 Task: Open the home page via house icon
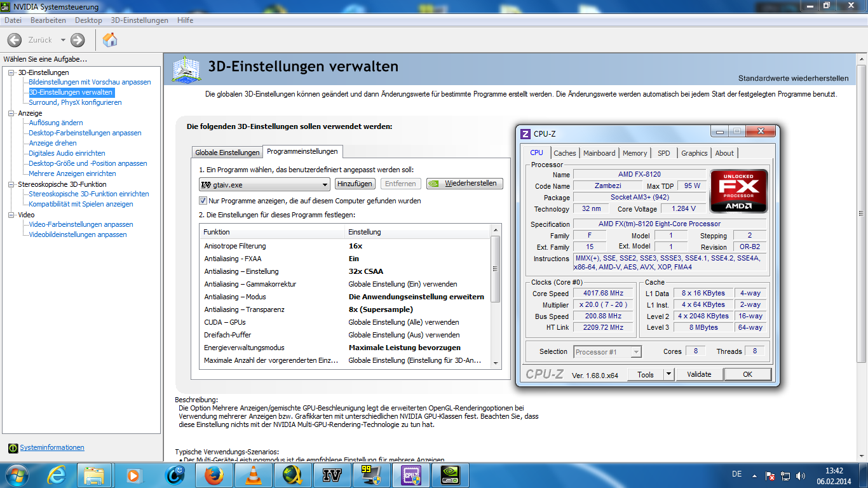[110, 40]
